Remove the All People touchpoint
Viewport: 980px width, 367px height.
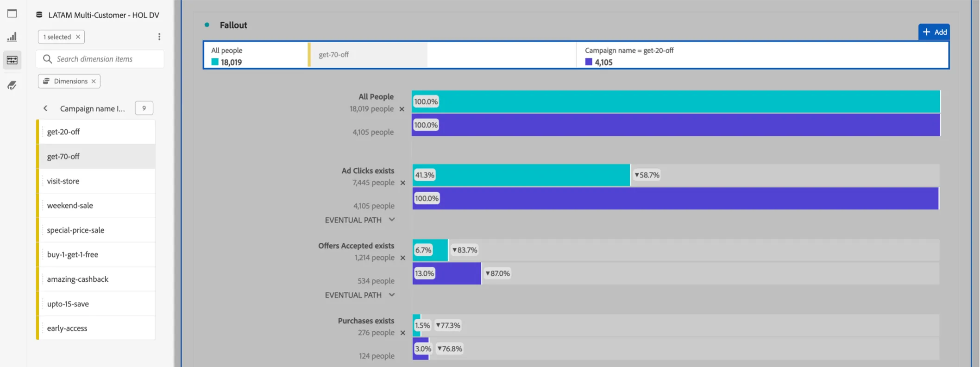[x=402, y=109]
